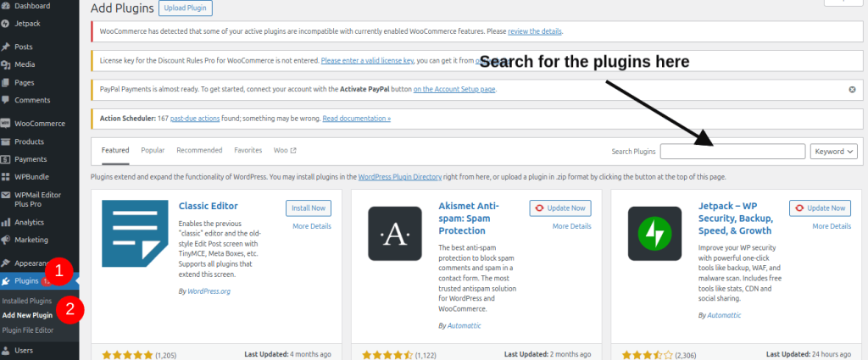Click Akismet Anti-spam: Spam Protection title
Screen dimensions: 868x360
(x=468, y=219)
